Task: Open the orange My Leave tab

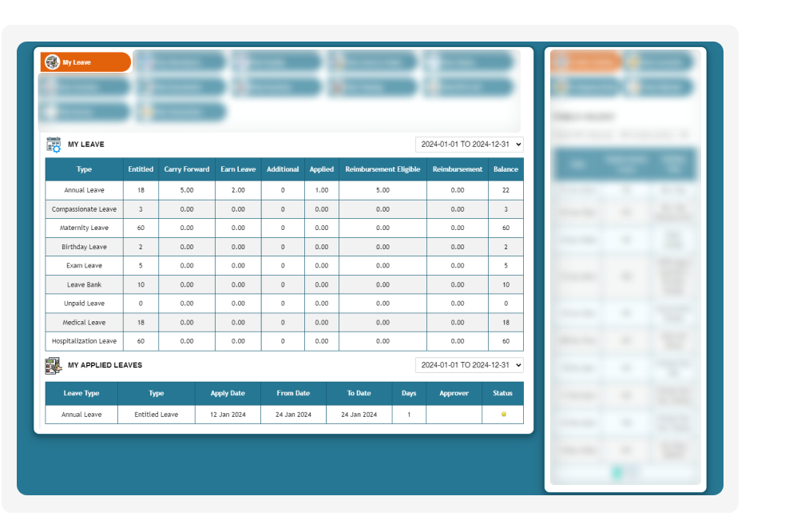Action: coord(85,62)
